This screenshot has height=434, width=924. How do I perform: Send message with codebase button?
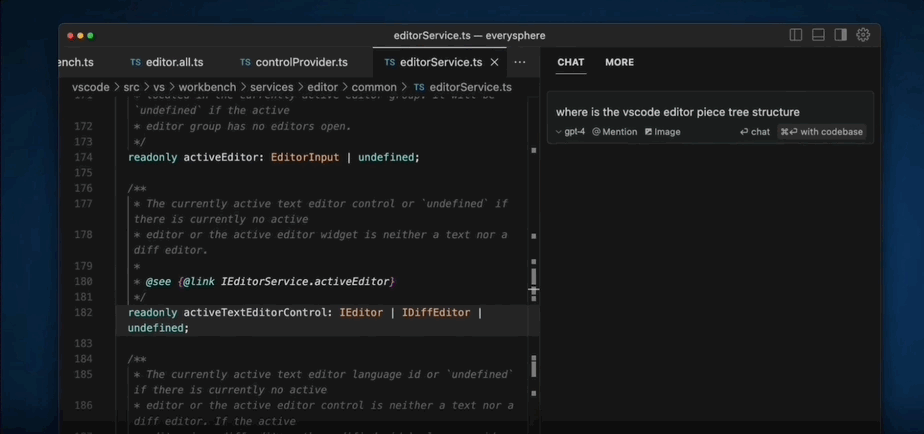(821, 132)
